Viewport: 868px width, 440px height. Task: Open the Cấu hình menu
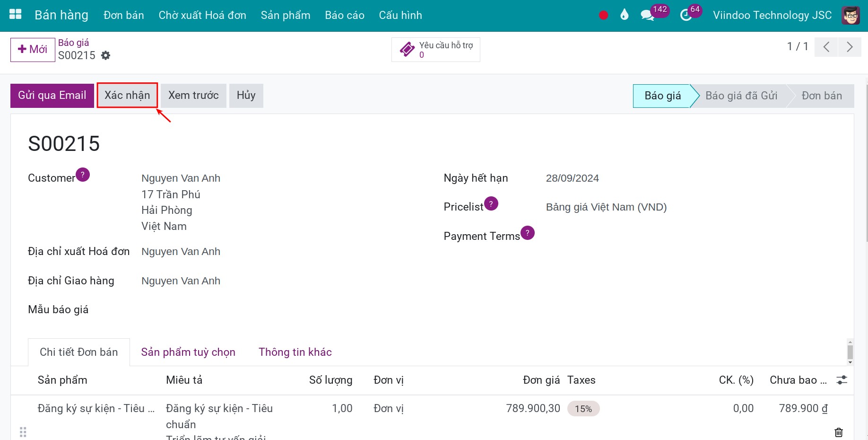click(400, 15)
